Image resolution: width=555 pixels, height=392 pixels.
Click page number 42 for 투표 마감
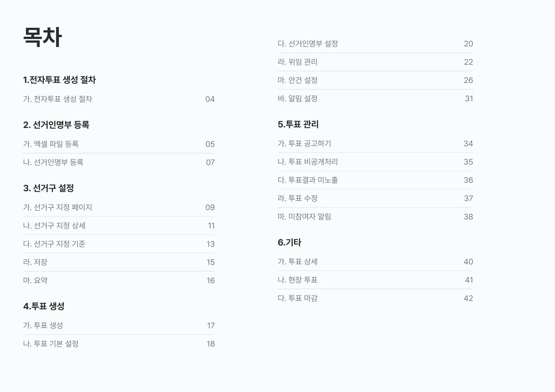coord(468,299)
